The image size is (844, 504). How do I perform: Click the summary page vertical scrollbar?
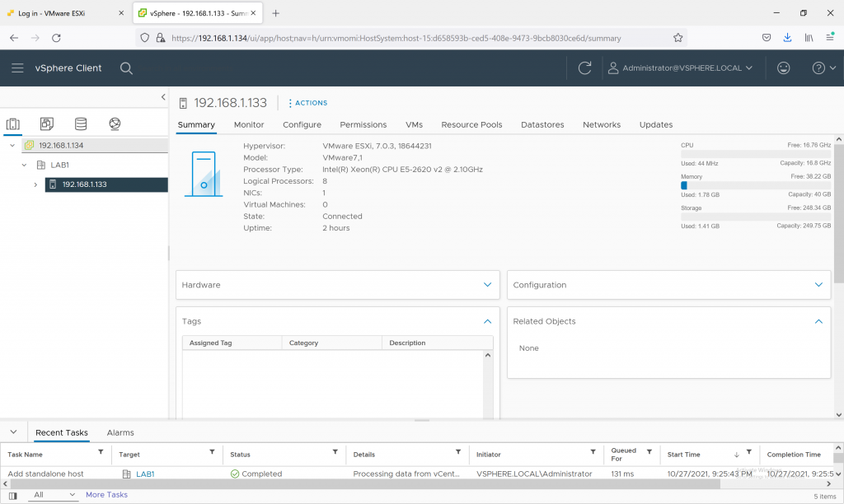point(838,215)
